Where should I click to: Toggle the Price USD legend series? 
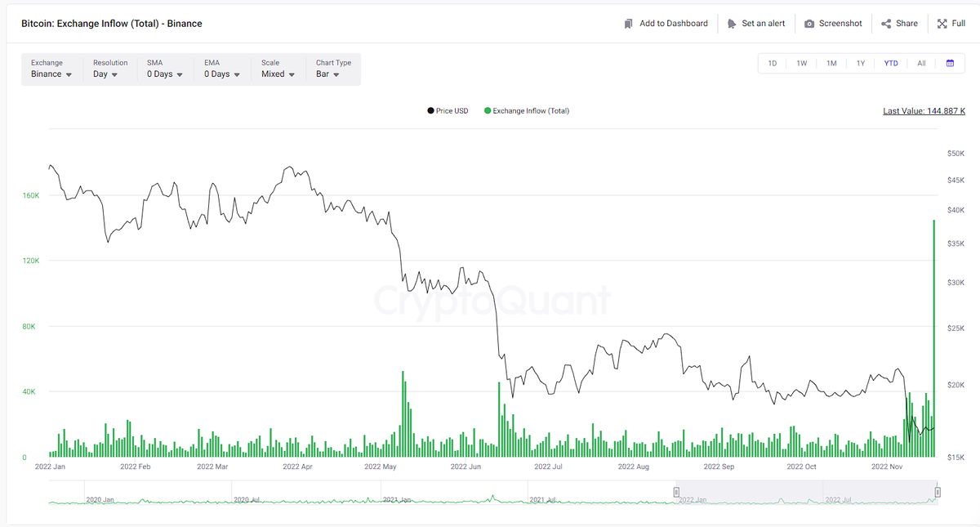(x=448, y=110)
